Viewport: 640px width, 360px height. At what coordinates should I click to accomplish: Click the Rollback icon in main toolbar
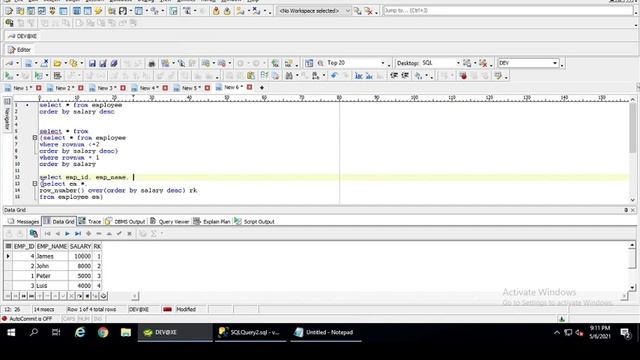point(227,11)
